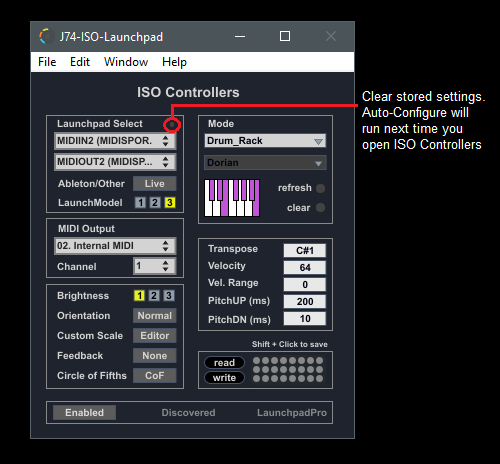
Task: Set Brightness to level 3
Action: point(169,295)
